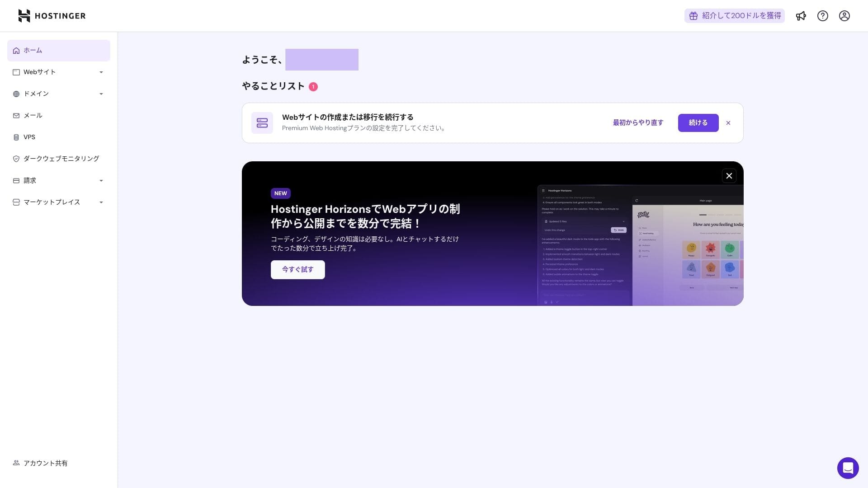Click the メール envelope icon

point(16,116)
